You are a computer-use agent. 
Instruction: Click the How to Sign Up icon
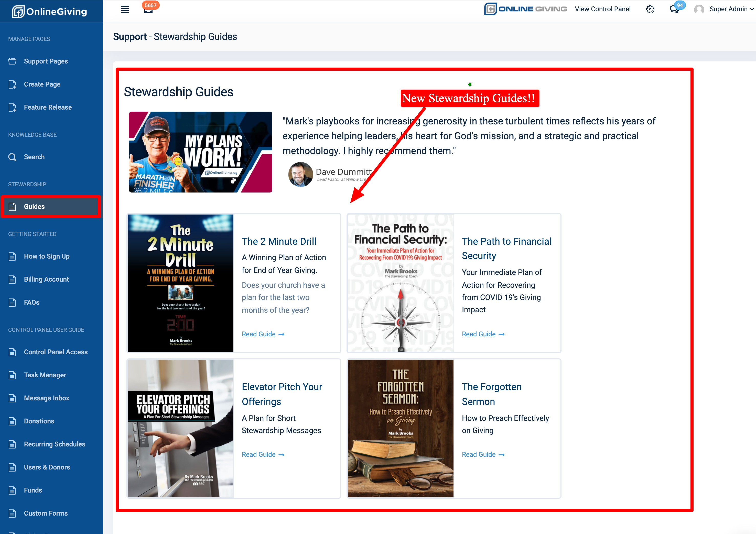[x=13, y=256]
